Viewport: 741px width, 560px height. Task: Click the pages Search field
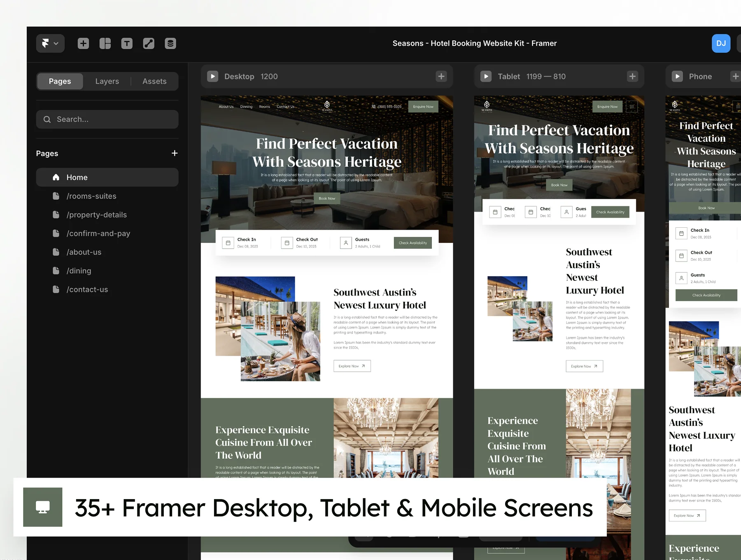coord(107,119)
